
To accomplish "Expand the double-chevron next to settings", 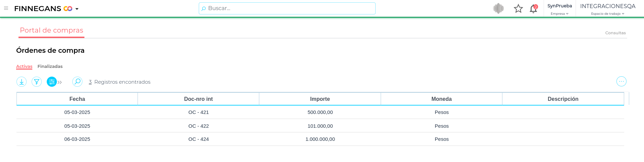I will pyautogui.click(x=60, y=82).
